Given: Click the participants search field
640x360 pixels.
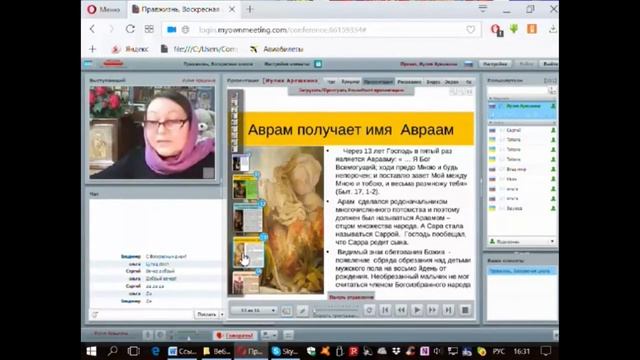Looking at the screenshot, I should (x=518, y=91).
